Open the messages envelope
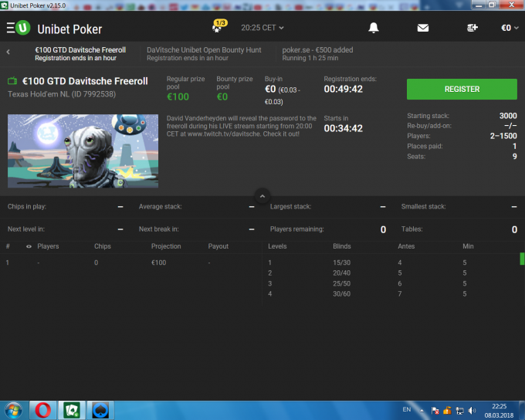The image size is (525, 420). (423, 28)
